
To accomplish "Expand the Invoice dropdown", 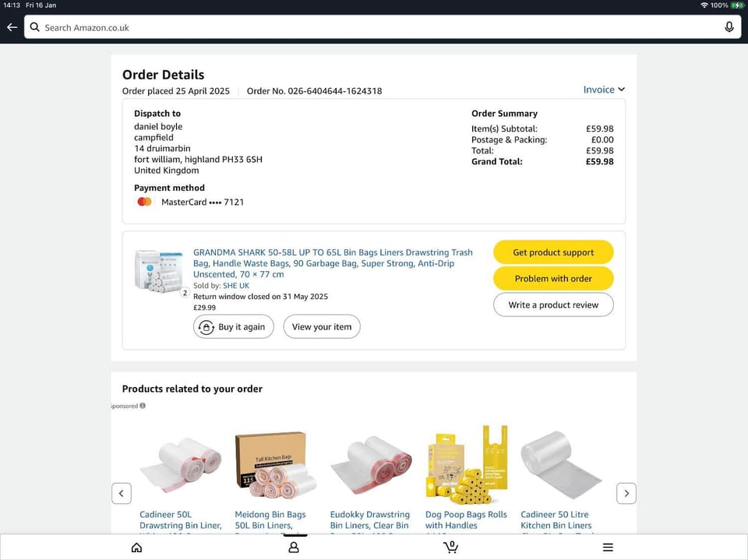I will pos(604,90).
